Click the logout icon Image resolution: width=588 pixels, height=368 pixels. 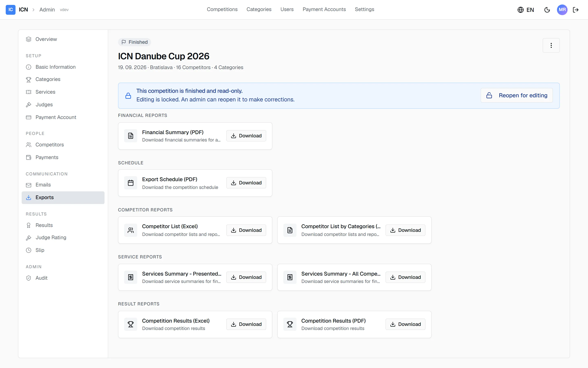pyautogui.click(x=576, y=10)
